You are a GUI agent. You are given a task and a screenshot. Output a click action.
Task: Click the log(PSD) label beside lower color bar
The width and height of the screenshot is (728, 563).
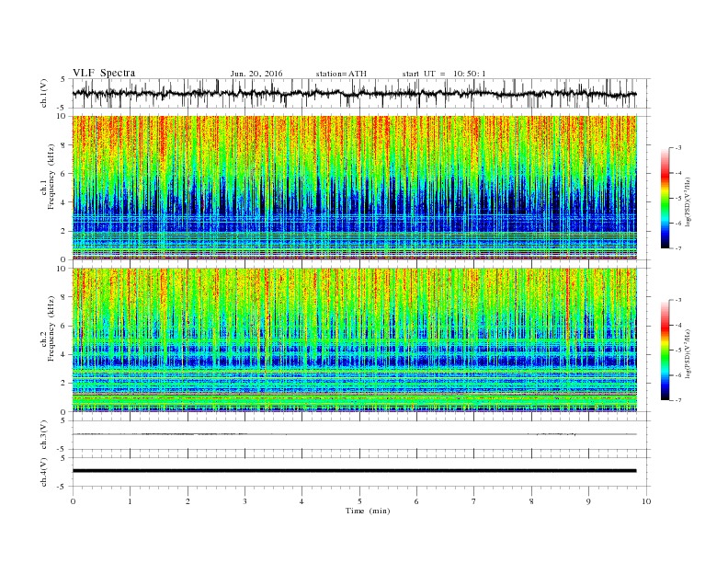coord(688,354)
